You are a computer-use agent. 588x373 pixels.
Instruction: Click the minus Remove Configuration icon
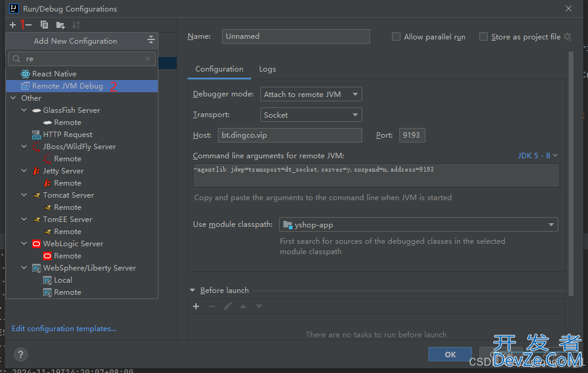point(29,25)
